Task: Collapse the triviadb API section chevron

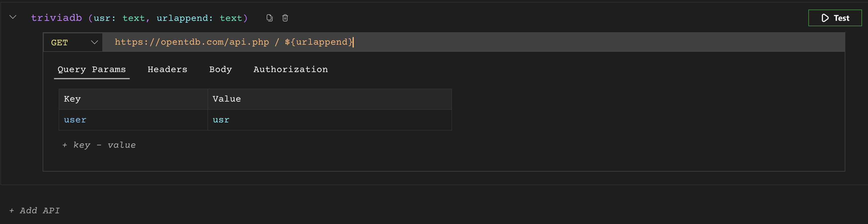Action: (13, 17)
